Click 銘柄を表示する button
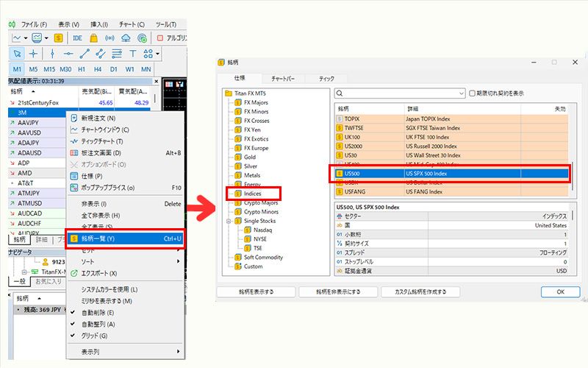The image size is (588, 368). [256, 291]
